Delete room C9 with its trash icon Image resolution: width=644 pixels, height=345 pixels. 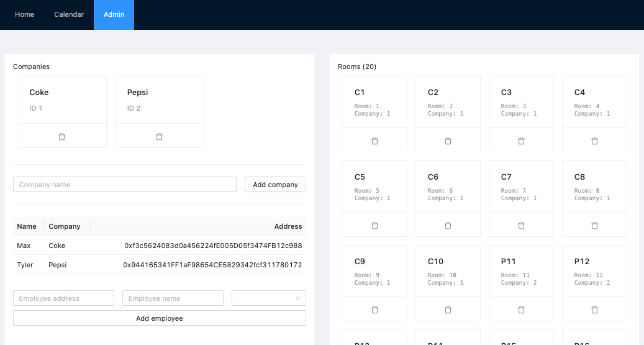(x=374, y=310)
